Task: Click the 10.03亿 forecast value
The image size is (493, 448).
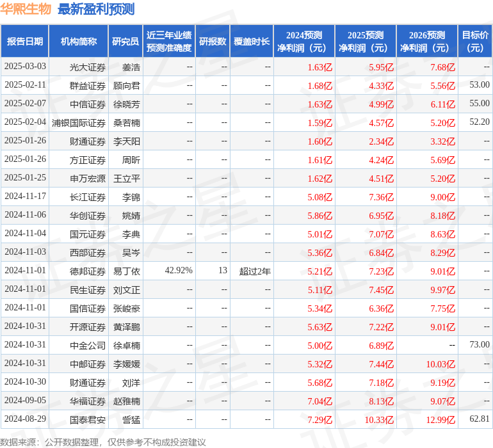Action: point(440,364)
